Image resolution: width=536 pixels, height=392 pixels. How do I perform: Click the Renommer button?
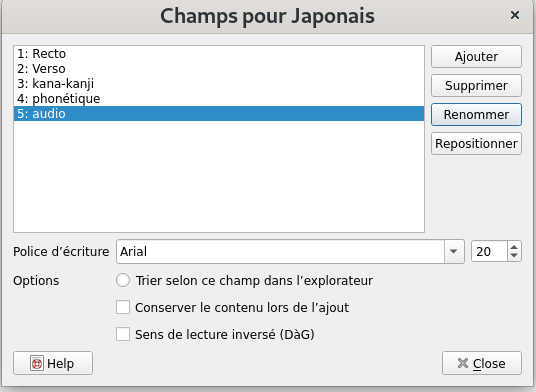pos(477,114)
